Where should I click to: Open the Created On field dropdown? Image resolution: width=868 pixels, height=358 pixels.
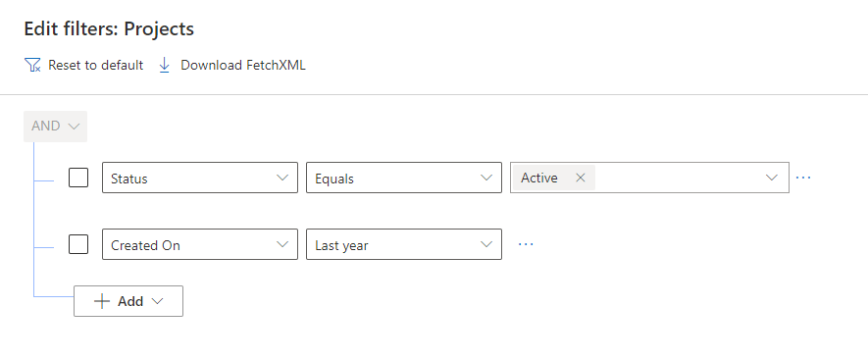click(200, 244)
